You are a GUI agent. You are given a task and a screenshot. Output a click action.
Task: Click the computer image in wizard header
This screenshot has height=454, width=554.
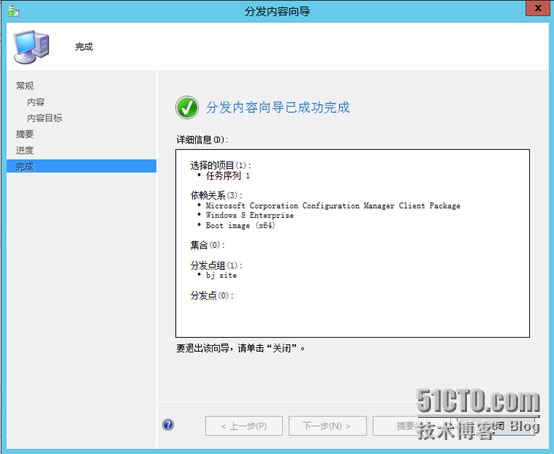click(31, 47)
